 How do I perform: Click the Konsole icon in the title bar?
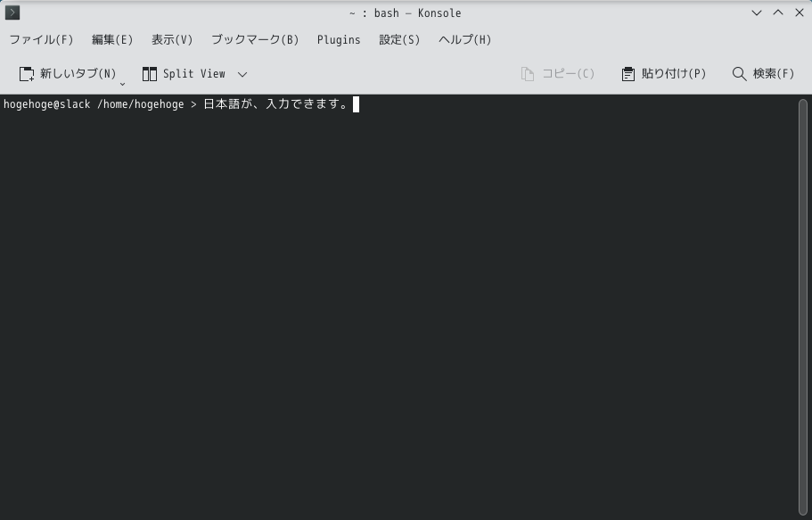coord(11,12)
